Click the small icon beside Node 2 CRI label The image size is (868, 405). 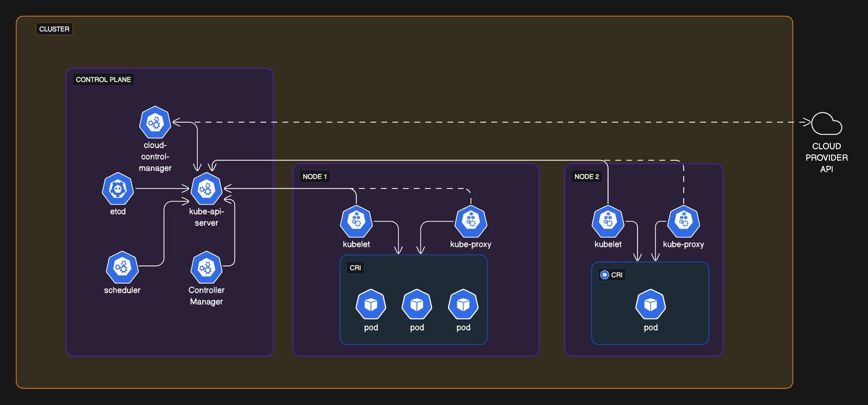pos(604,275)
